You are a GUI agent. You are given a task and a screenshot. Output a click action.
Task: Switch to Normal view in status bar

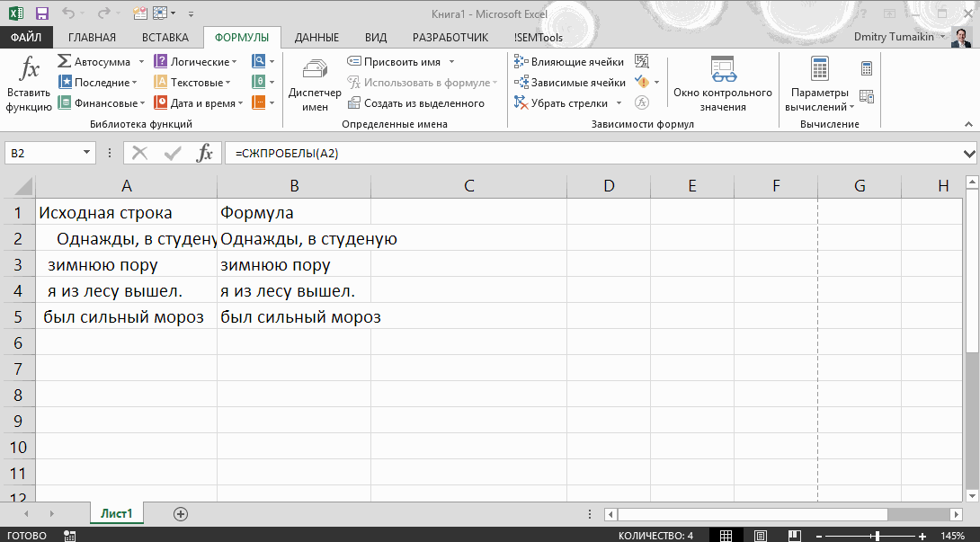coord(726,535)
